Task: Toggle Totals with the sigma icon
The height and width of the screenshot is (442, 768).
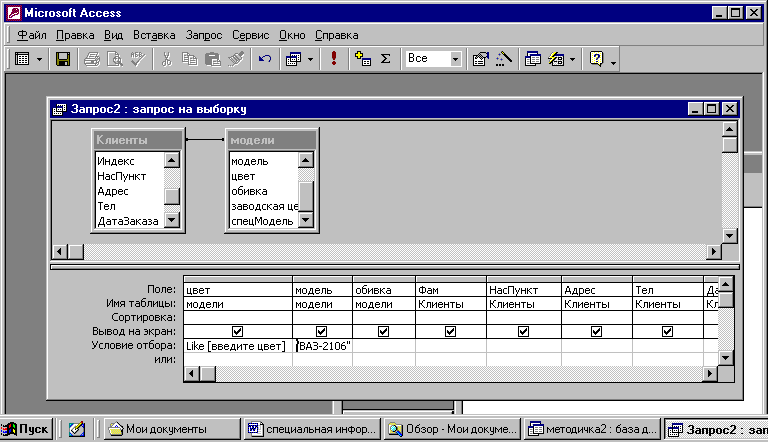Action: (x=386, y=59)
